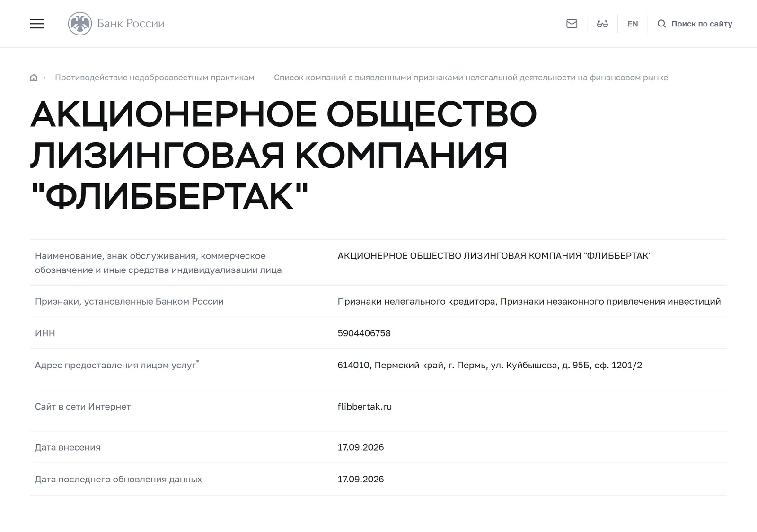This screenshot has width=757, height=532.
Task: Click the 'Сайт в сети Интернет' label
Action: coord(83,406)
